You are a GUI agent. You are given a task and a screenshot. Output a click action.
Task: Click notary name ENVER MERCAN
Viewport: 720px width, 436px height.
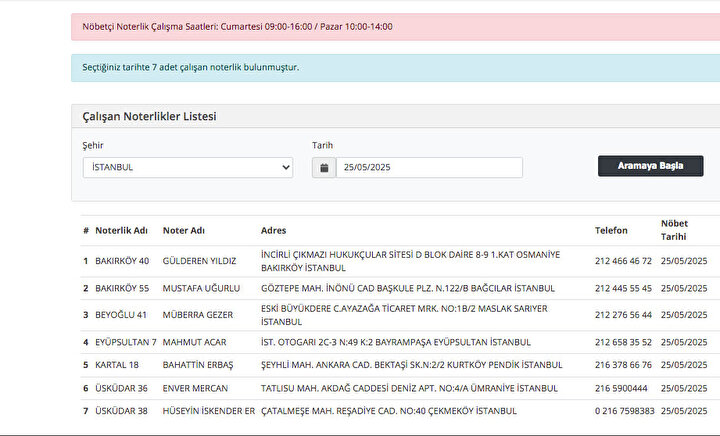tap(195, 388)
